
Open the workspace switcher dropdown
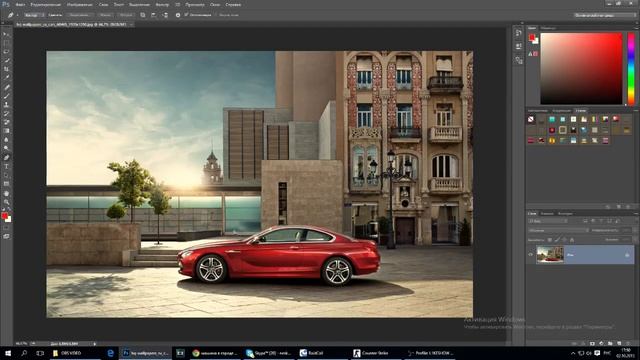coord(605,15)
